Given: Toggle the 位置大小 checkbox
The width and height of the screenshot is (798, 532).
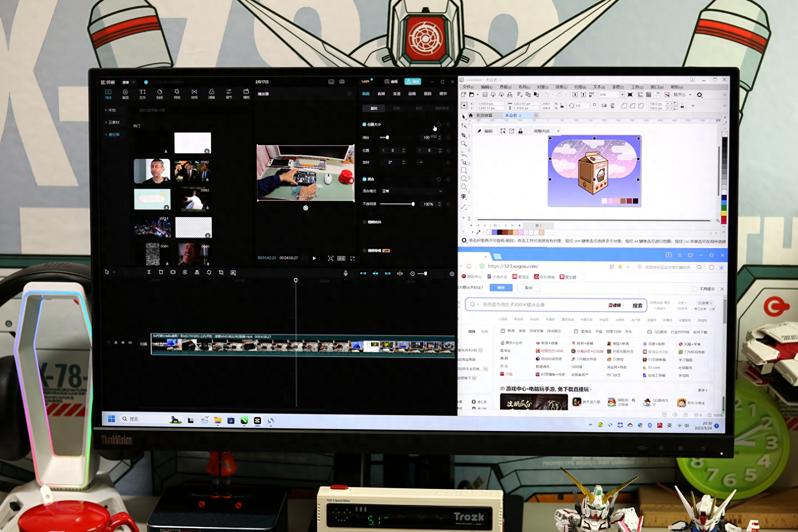Looking at the screenshot, I should 364,124.
